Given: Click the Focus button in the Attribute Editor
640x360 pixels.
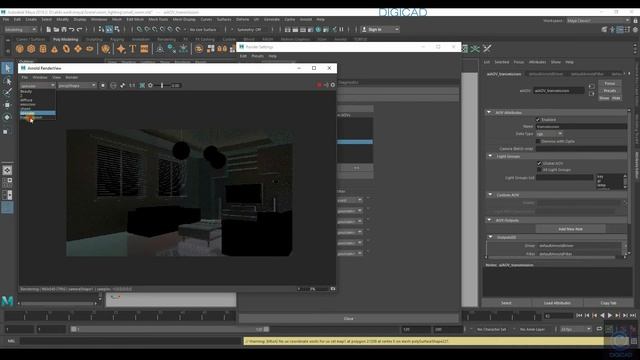Looking at the screenshot, I should click(609, 83).
